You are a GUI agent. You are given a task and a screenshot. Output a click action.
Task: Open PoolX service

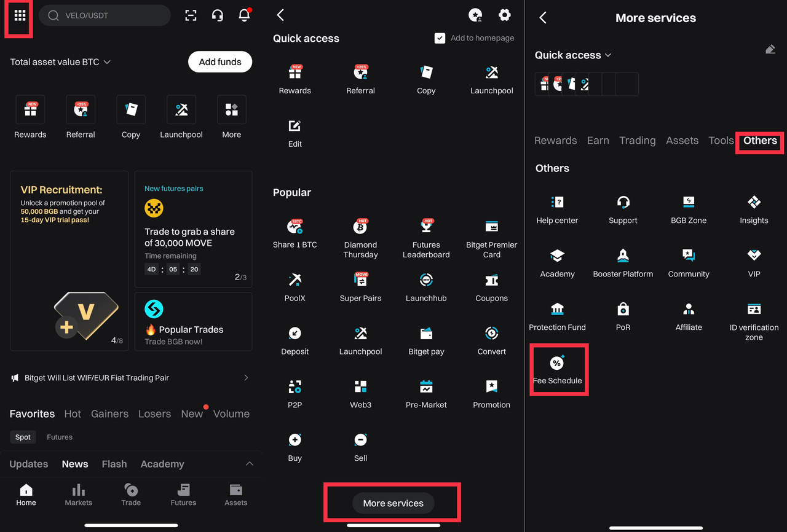pos(295,288)
